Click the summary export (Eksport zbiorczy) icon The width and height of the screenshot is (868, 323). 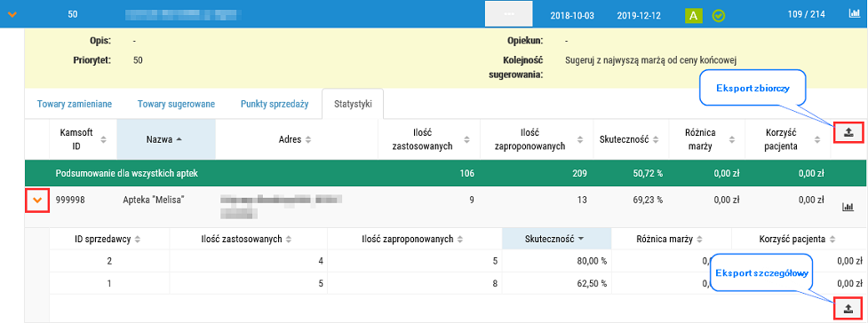click(848, 133)
